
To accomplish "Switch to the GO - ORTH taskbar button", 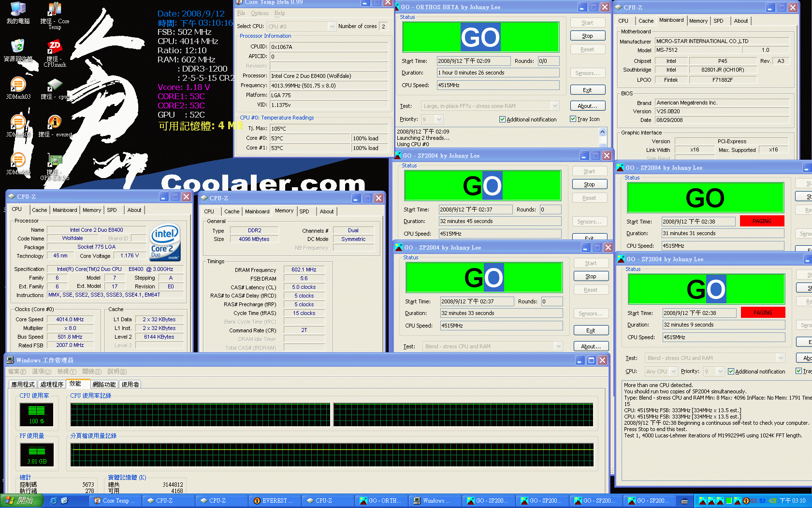I will click(381, 501).
